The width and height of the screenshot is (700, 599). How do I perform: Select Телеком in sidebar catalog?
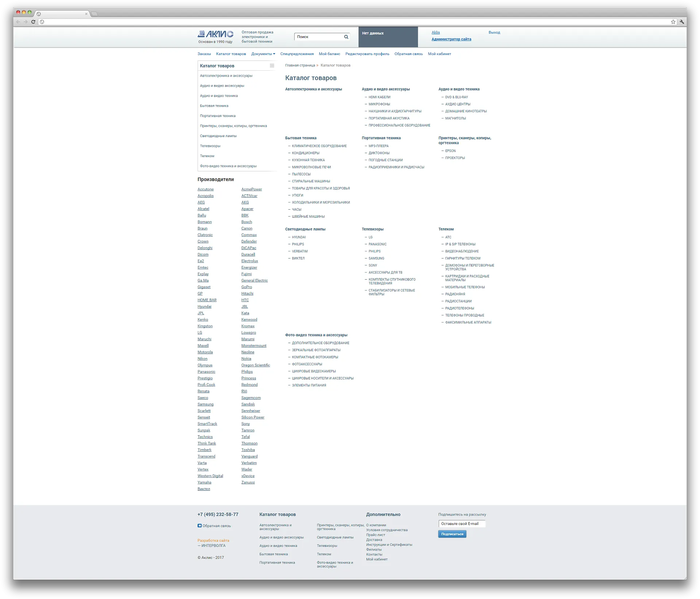pyautogui.click(x=207, y=156)
